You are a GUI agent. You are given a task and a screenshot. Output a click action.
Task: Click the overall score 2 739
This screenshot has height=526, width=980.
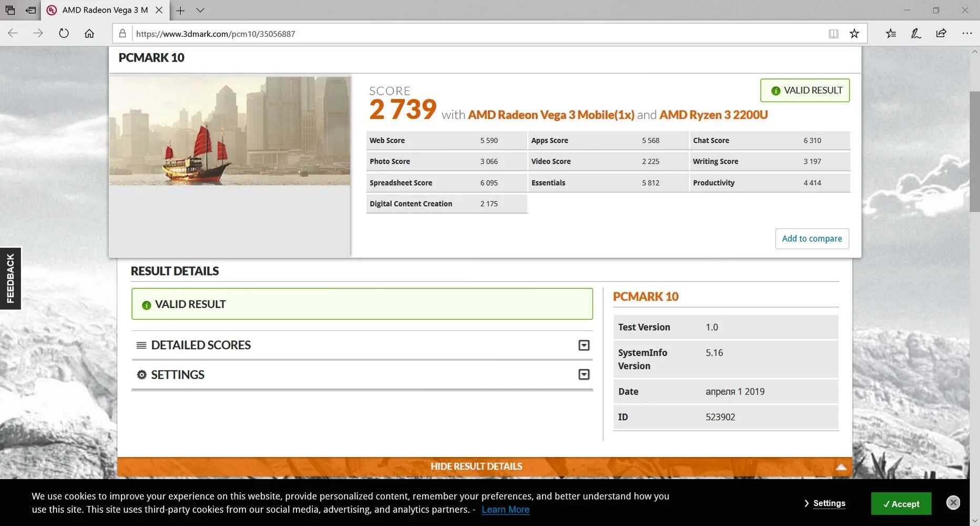tap(403, 109)
